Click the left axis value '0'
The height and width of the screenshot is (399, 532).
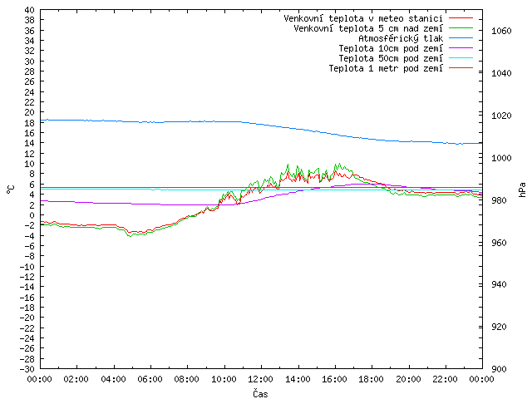pyautogui.click(x=32, y=215)
